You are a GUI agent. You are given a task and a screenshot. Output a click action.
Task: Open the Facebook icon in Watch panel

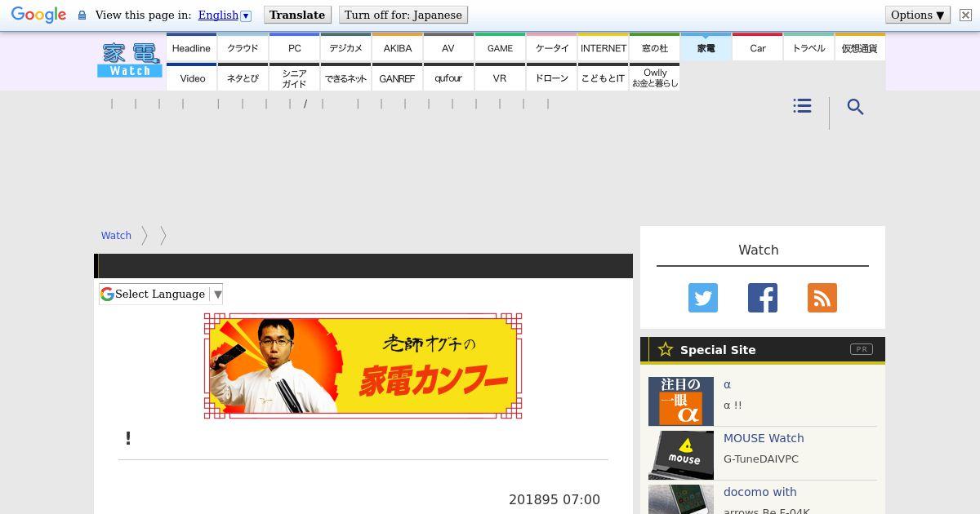pyautogui.click(x=763, y=298)
